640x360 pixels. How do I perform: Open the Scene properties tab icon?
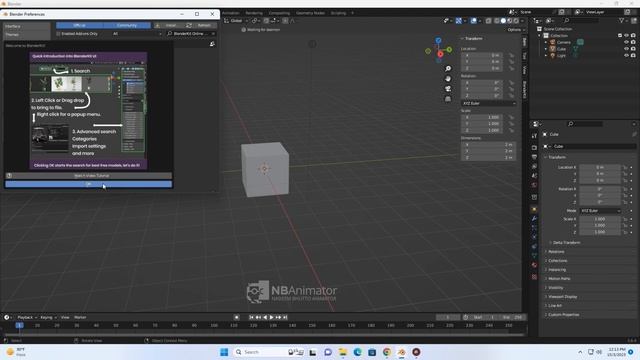[x=534, y=176]
